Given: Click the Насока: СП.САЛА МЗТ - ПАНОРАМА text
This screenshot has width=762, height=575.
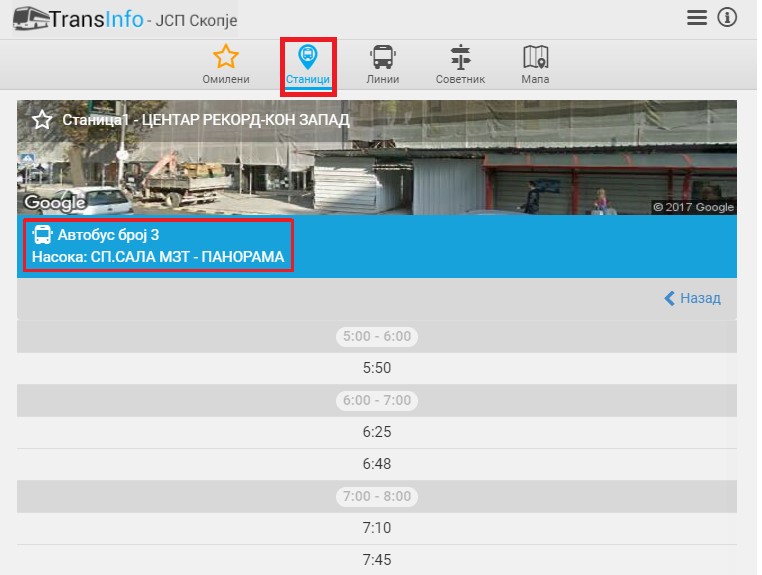Looking at the screenshot, I should pyautogui.click(x=158, y=257).
